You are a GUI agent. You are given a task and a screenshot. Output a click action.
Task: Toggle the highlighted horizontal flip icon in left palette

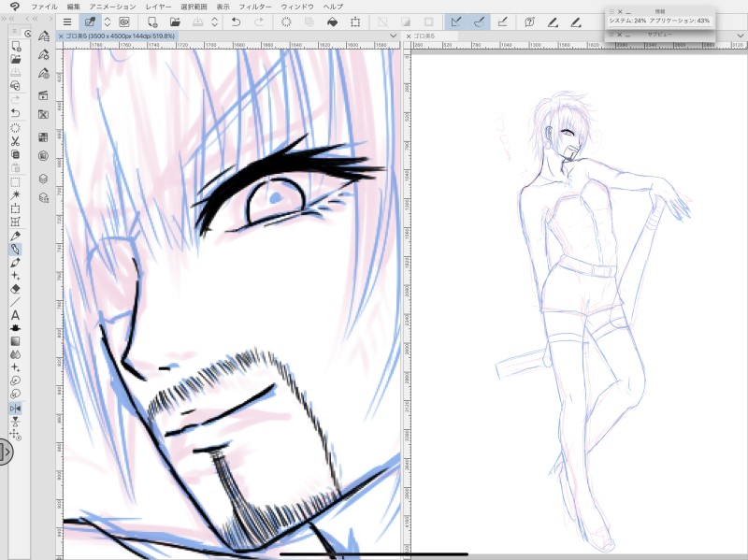coord(15,409)
